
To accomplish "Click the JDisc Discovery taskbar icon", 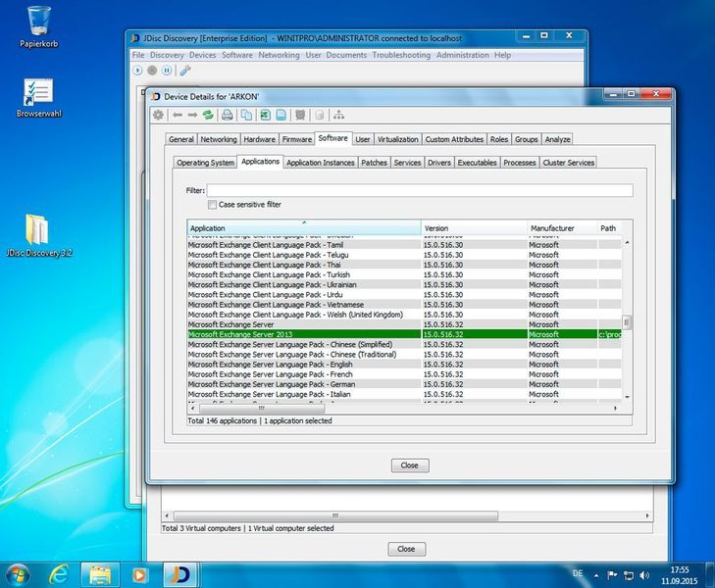I will (x=180, y=575).
